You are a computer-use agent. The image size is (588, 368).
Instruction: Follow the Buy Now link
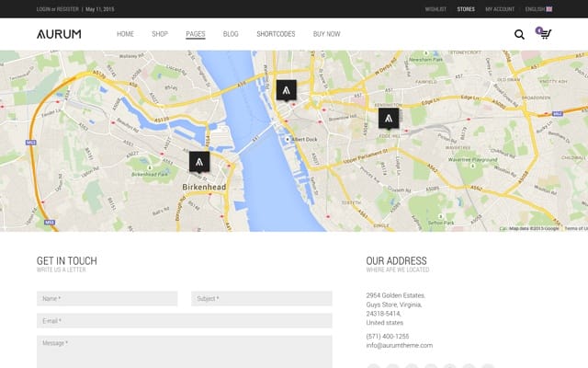(327, 34)
